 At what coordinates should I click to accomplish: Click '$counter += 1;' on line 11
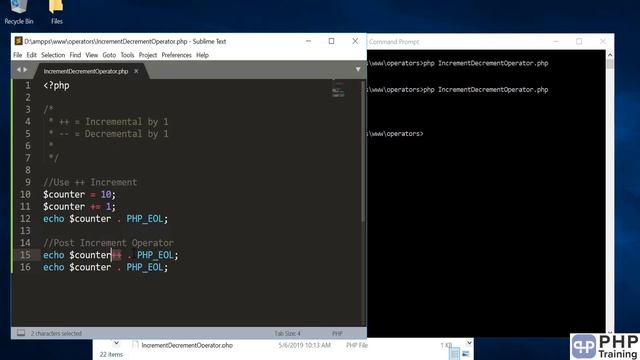click(80, 207)
